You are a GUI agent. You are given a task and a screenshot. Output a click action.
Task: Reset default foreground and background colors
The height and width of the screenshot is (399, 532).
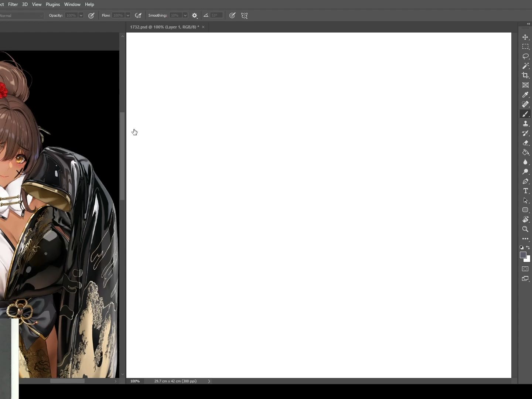tap(522, 248)
